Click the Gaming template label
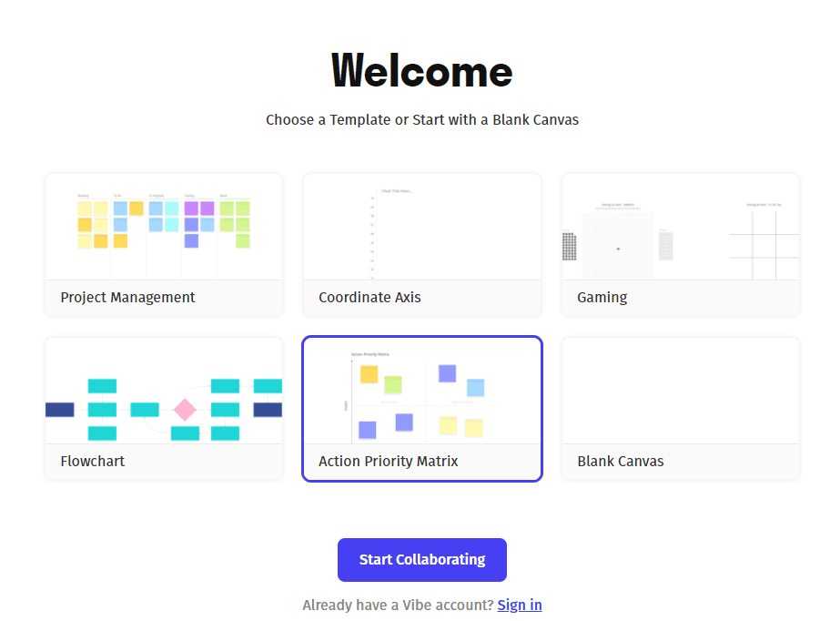The height and width of the screenshot is (621, 840). [x=602, y=298]
